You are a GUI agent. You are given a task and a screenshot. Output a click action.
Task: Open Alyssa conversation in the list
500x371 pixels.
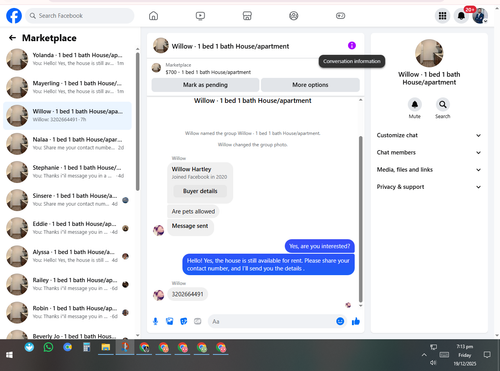pyautogui.click(x=67, y=256)
